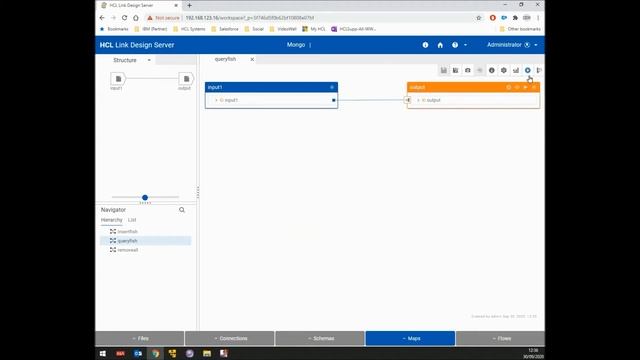Click the browser home button
The image size is (640, 360).
136,18
